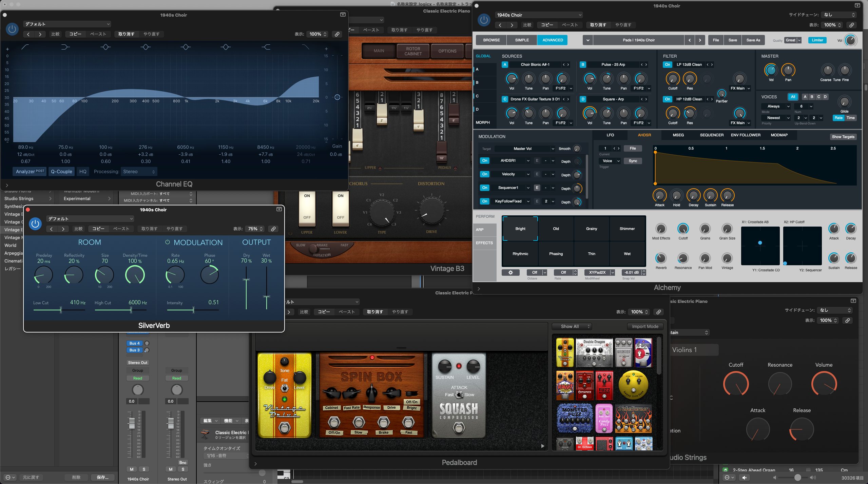This screenshot has width=868, height=484.
Task: Toggle Alchemy Limiter button
Action: (x=817, y=40)
